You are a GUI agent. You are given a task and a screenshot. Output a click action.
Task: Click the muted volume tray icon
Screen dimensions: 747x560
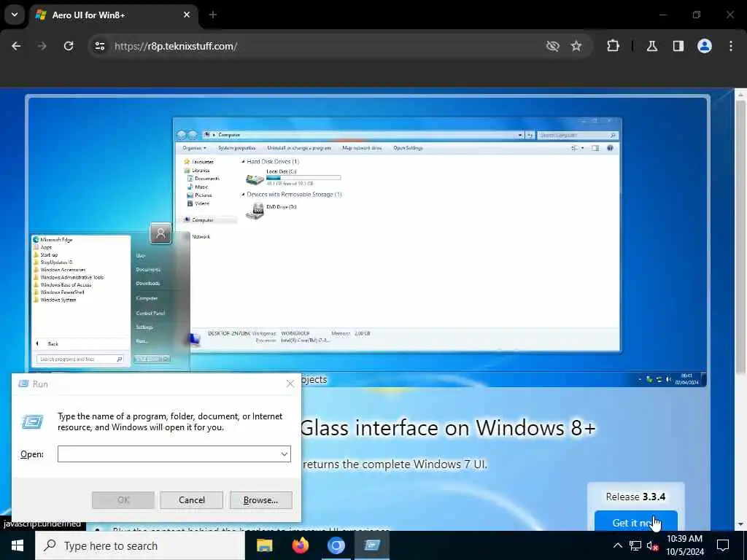pos(652,545)
